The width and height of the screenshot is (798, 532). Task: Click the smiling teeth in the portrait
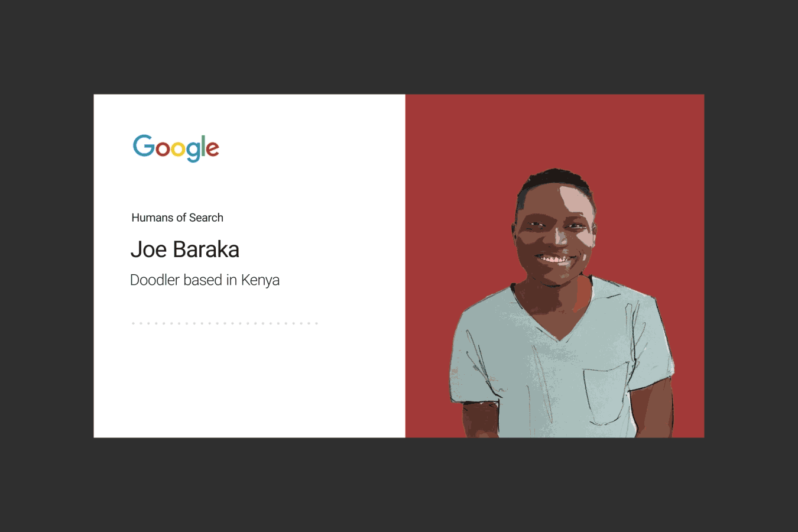(x=554, y=259)
